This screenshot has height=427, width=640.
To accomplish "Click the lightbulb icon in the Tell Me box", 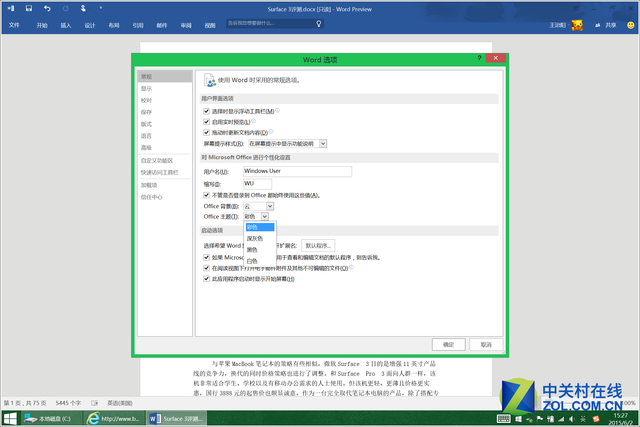I will [x=319, y=24].
